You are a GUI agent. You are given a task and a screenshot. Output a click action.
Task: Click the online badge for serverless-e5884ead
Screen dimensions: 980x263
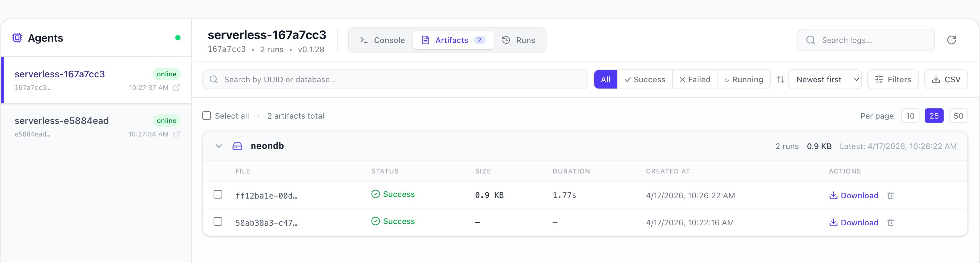click(x=167, y=121)
